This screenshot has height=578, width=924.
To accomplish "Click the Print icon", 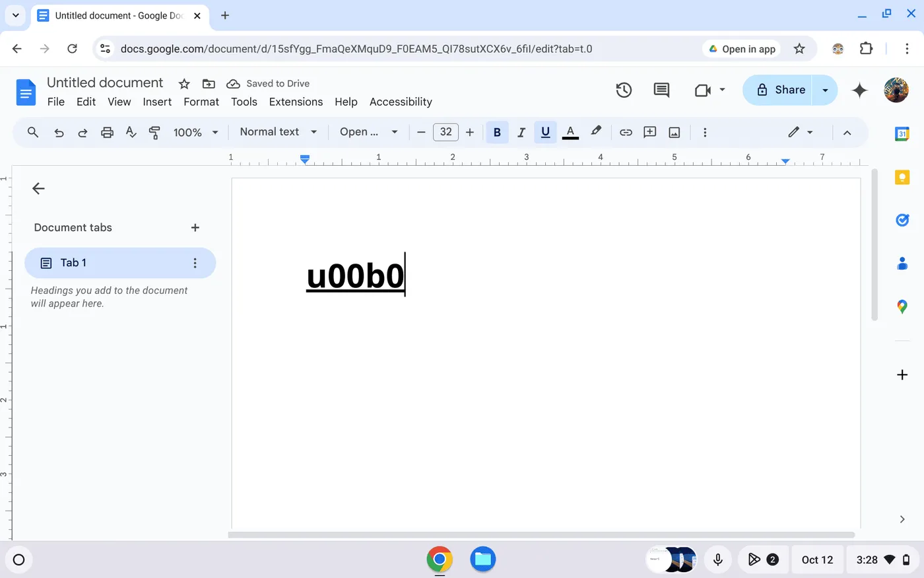I will click(107, 132).
